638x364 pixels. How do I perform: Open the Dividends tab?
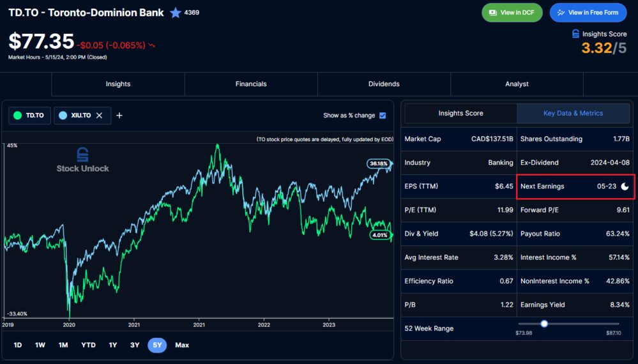384,84
